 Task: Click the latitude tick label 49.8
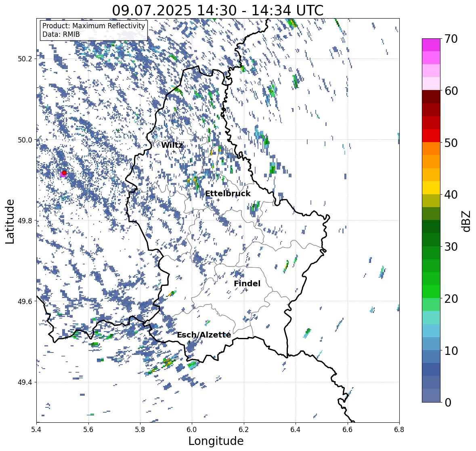[25, 220]
